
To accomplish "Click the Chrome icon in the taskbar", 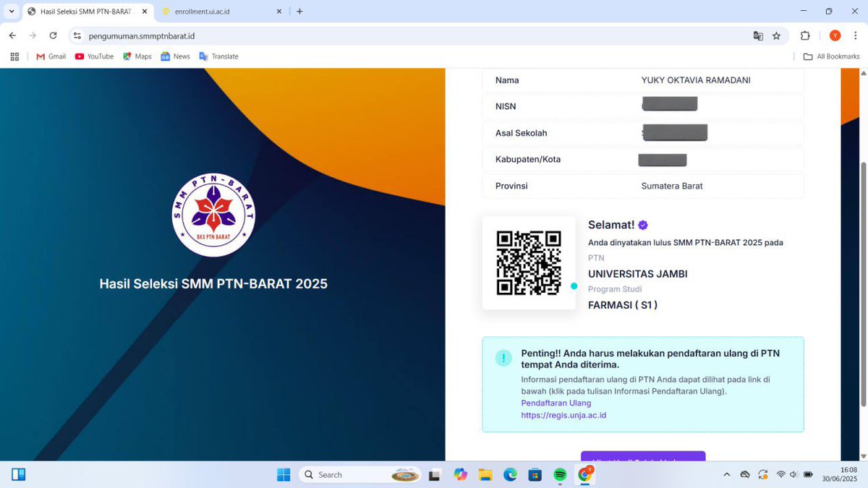I will pyautogui.click(x=584, y=474).
